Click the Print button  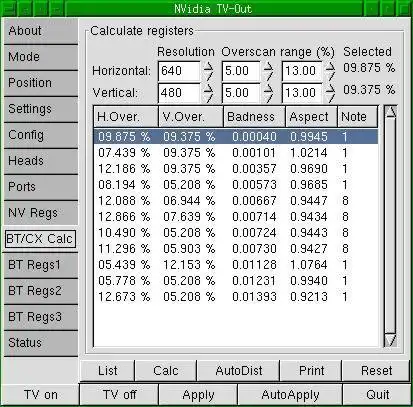(x=311, y=371)
